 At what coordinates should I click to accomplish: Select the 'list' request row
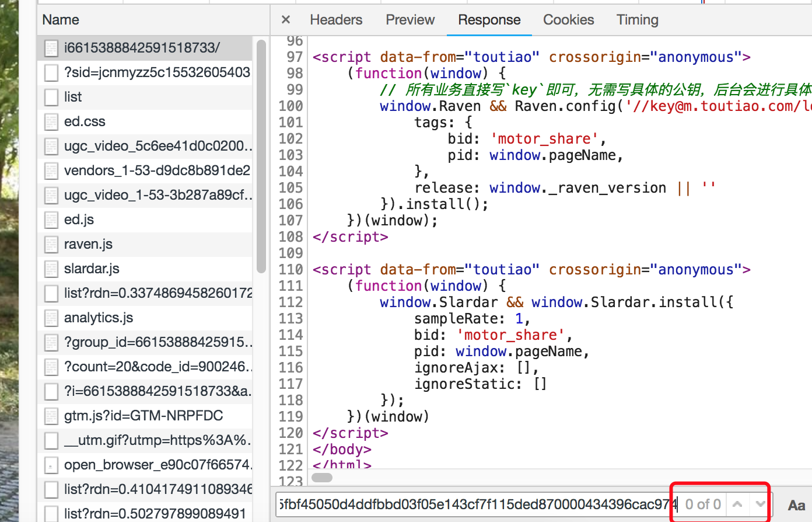(x=145, y=97)
